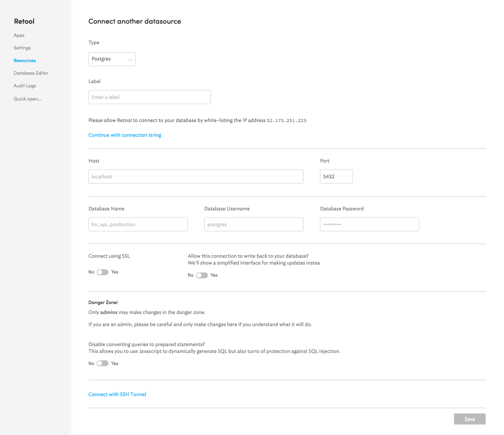Open Database Editor in the sidebar
This screenshot has width=504, height=435.
(x=31, y=73)
